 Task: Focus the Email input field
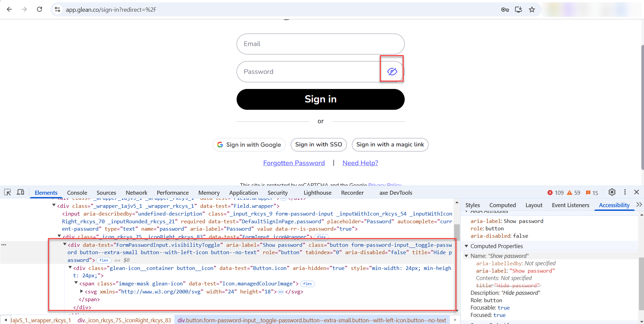tap(320, 44)
